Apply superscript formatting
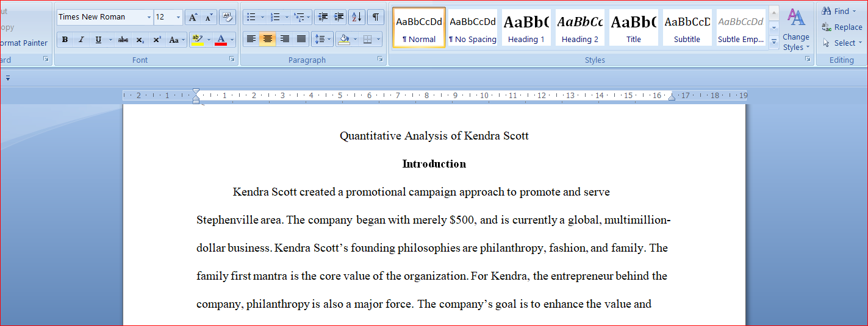The width and height of the screenshot is (868, 326). click(x=157, y=40)
